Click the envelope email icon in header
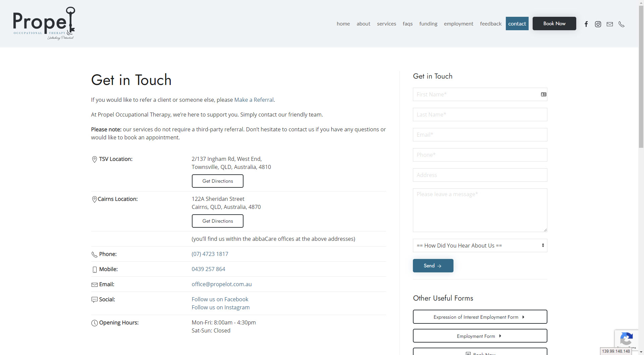The width and height of the screenshot is (644, 355). tap(610, 24)
